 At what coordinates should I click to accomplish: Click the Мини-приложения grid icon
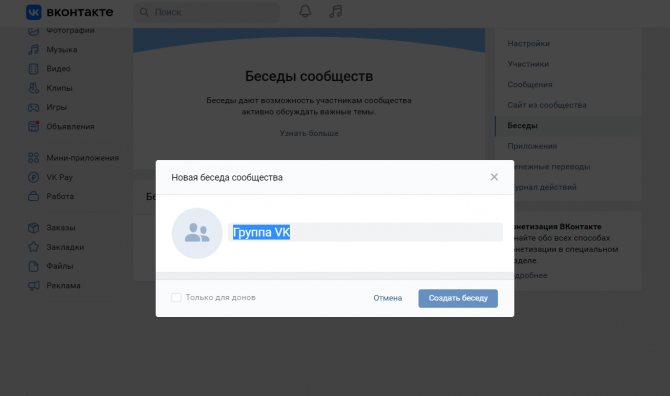coord(33,158)
